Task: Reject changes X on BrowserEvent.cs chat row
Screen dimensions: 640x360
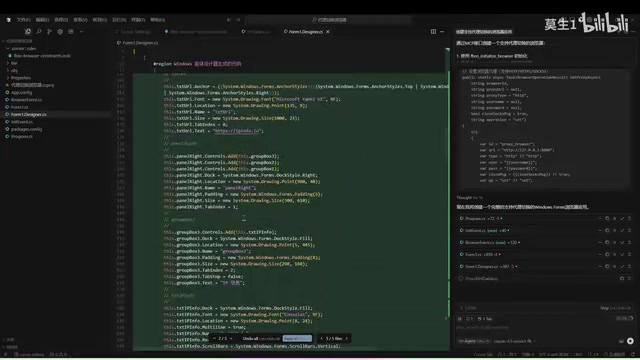Action: click(x=615, y=242)
